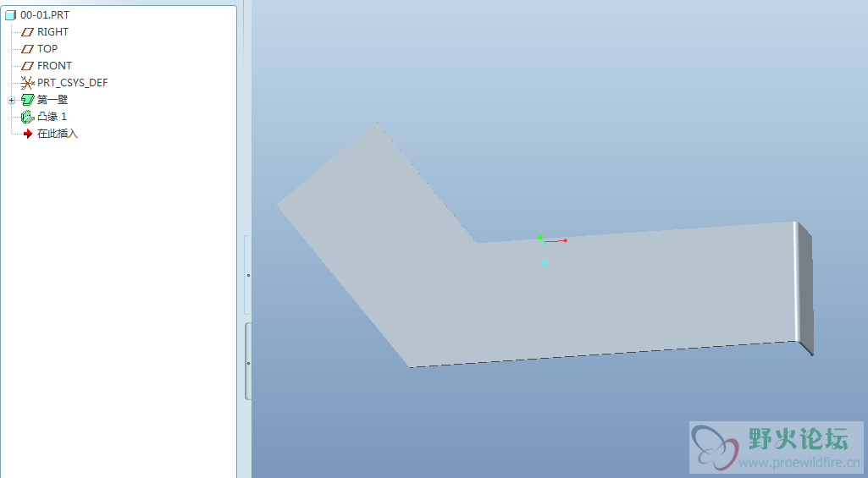Select PRT_CSYS_DEF coordinate system text
Screen dimensions: 868x478
pos(73,82)
